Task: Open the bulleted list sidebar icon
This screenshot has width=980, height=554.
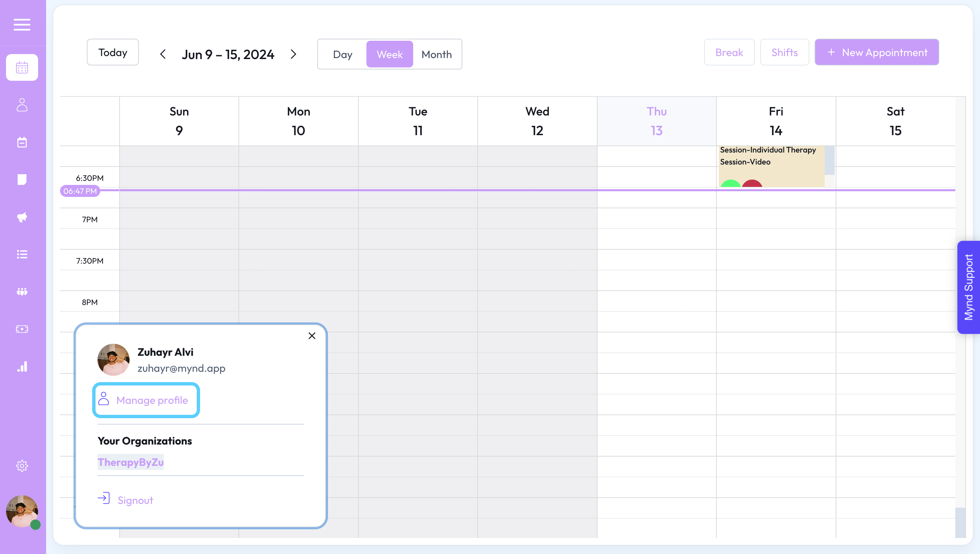Action: pyautogui.click(x=22, y=254)
